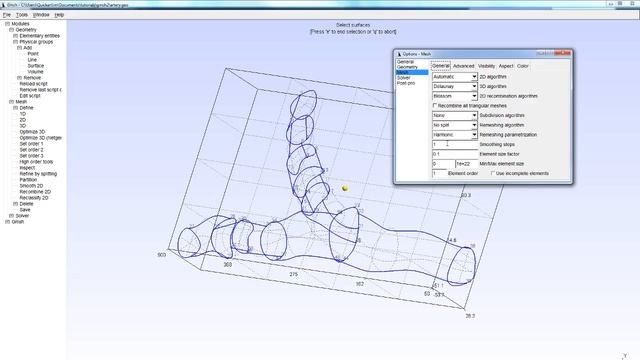Click High order tools entry
This screenshot has width=640, height=360.
(36, 162)
